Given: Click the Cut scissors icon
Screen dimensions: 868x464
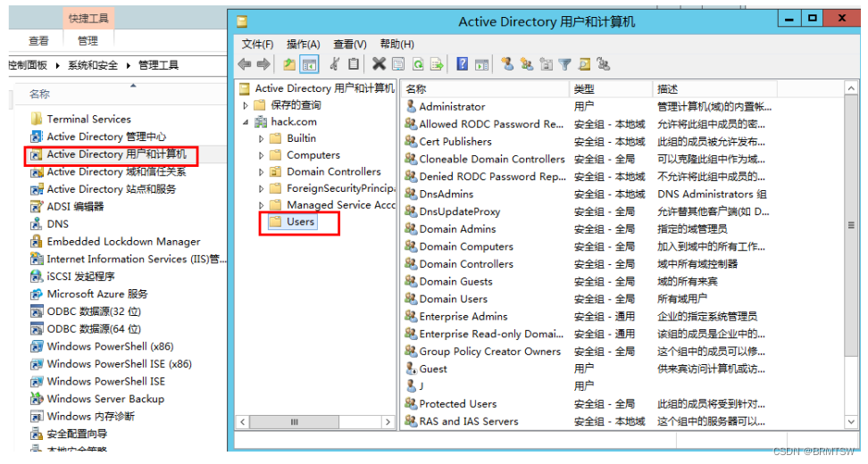Looking at the screenshot, I should pyautogui.click(x=334, y=64).
